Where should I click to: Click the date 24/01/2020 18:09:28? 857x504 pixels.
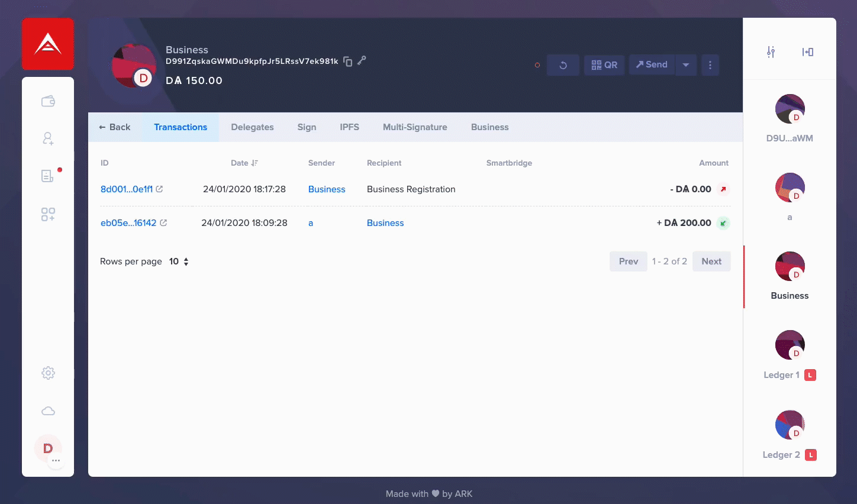click(x=244, y=223)
